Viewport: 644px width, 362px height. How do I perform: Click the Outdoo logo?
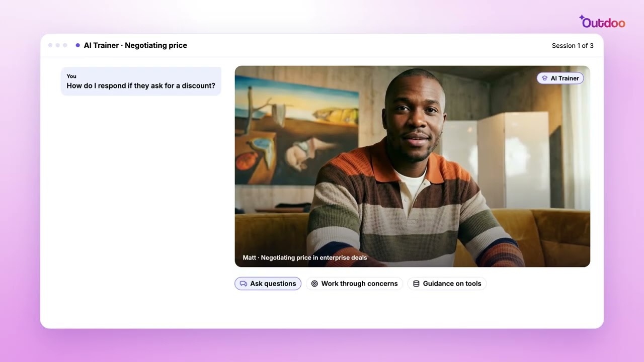pyautogui.click(x=602, y=22)
